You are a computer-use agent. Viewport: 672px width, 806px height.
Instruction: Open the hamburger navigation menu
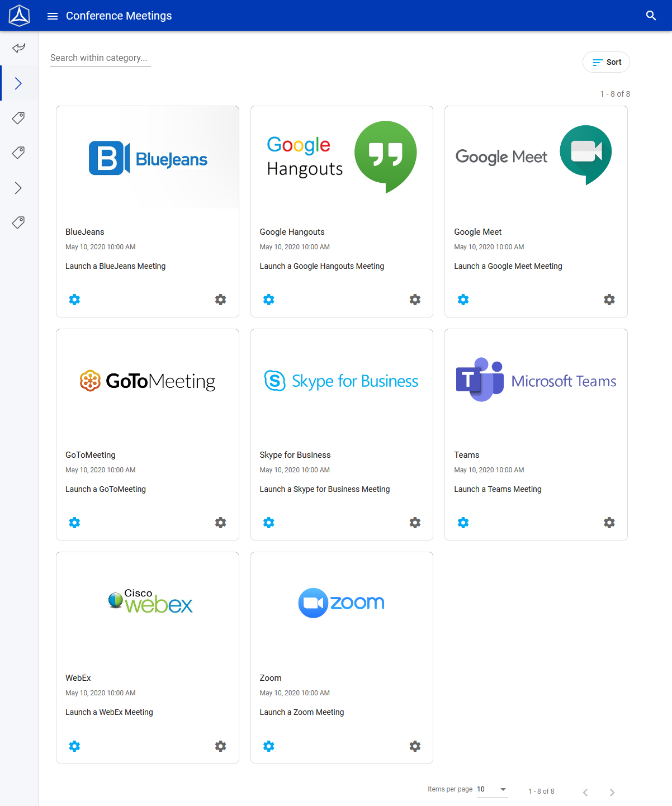coord(53,16)
